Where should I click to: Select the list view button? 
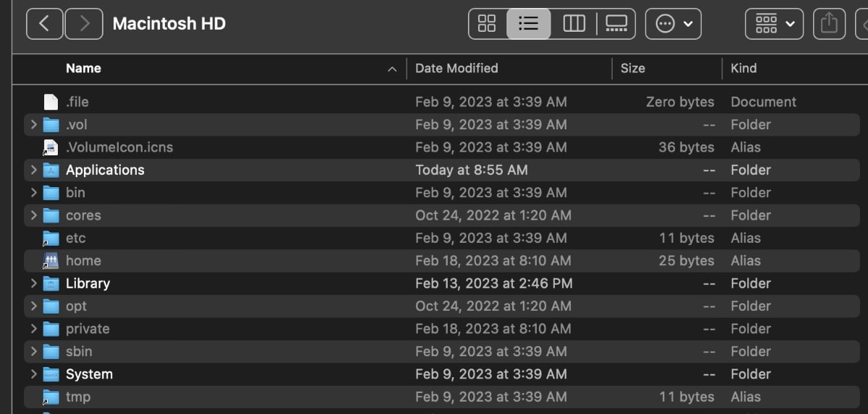tap(529, 24)
